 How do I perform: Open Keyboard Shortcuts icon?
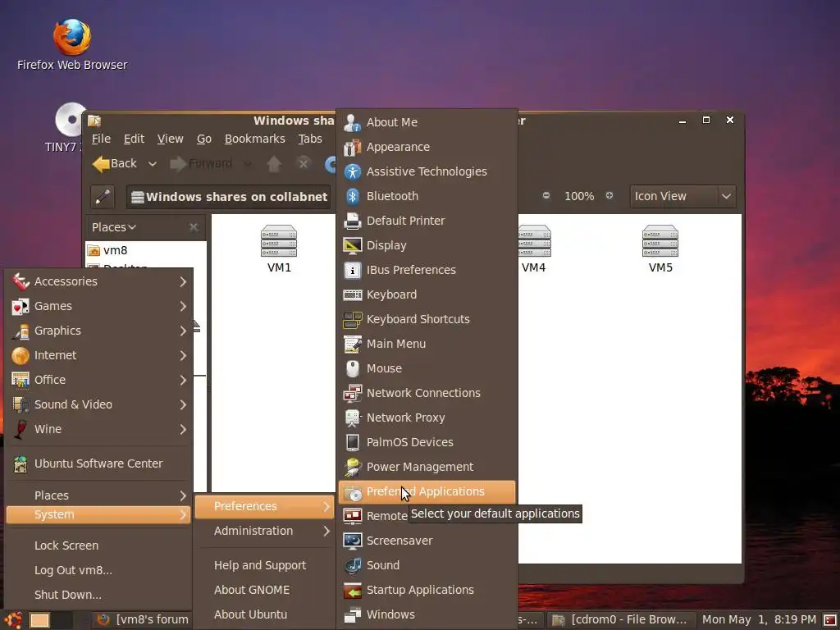[x=352, y=319]
